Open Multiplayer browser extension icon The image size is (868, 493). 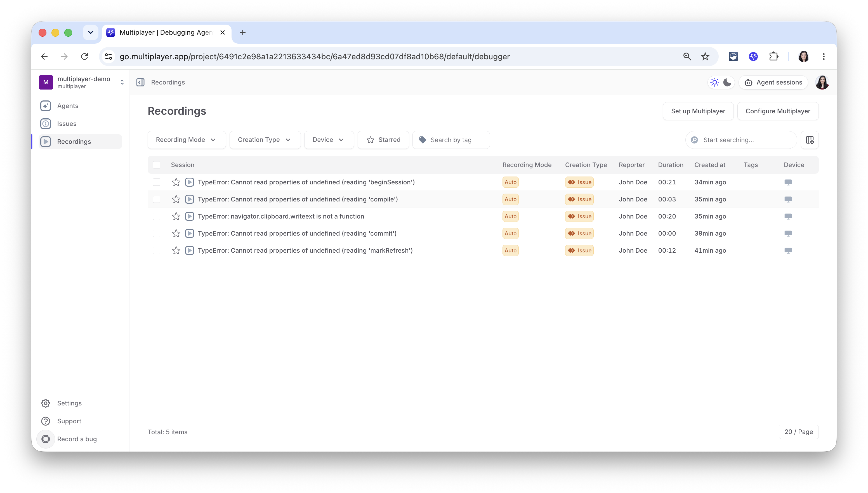[x=753, y=57]
